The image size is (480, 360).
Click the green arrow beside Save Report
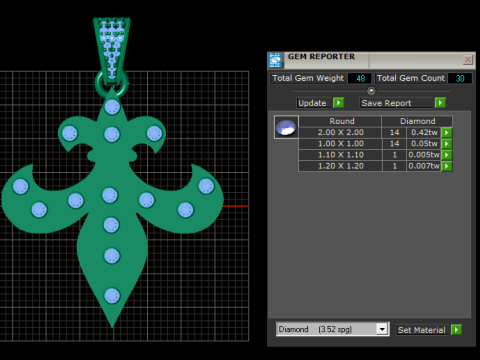440,103
